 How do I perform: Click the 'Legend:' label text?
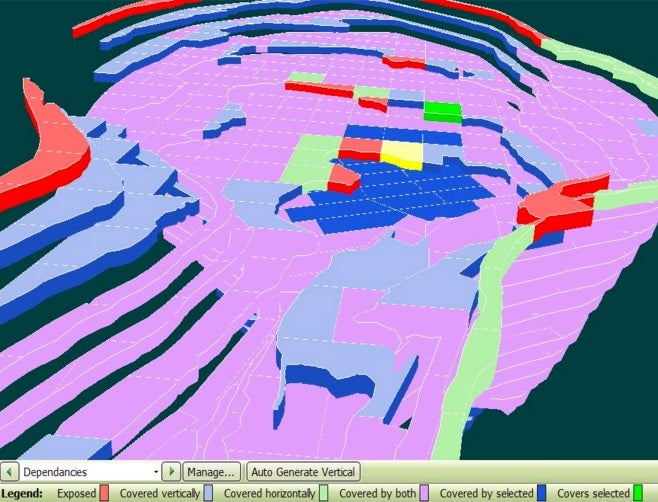tap(22, 494)
